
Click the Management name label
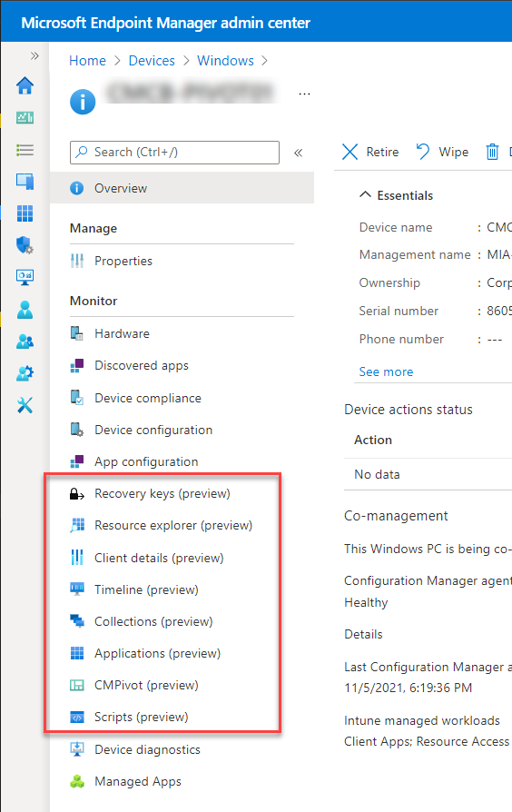coord(415,255)
